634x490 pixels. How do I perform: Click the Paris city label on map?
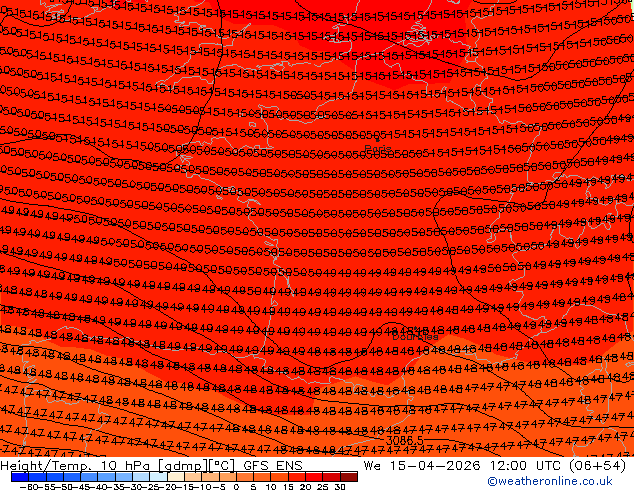point(378,148)
